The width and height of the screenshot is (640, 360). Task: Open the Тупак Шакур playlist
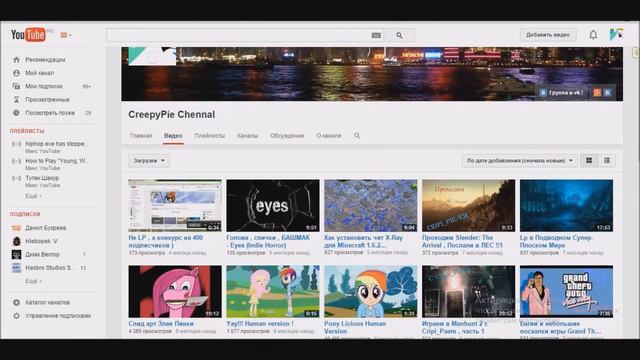(42, 178)
